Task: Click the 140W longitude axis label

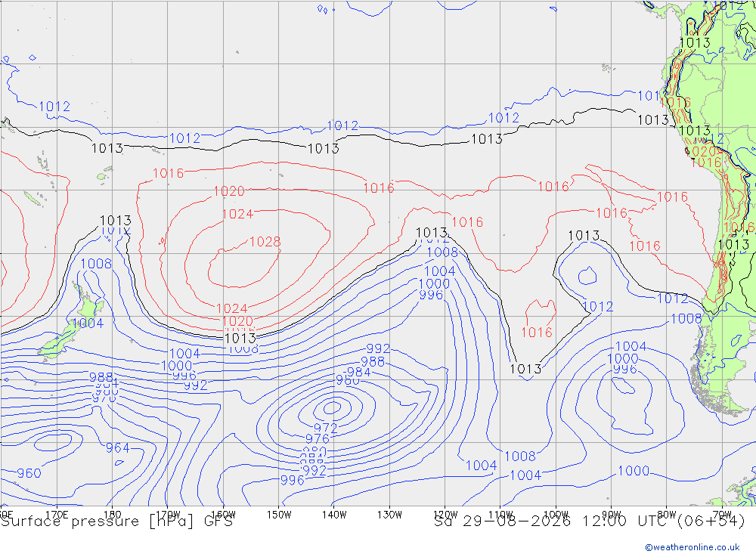Action: [x=334, y=515]
